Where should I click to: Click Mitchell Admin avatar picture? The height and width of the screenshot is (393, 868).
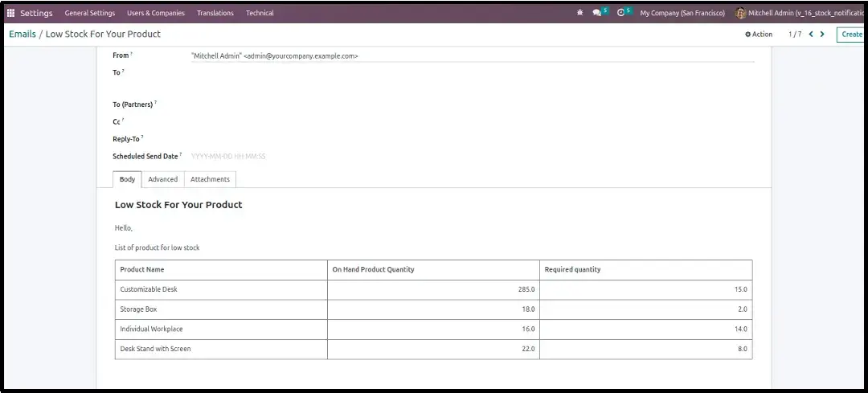point(740,14)
